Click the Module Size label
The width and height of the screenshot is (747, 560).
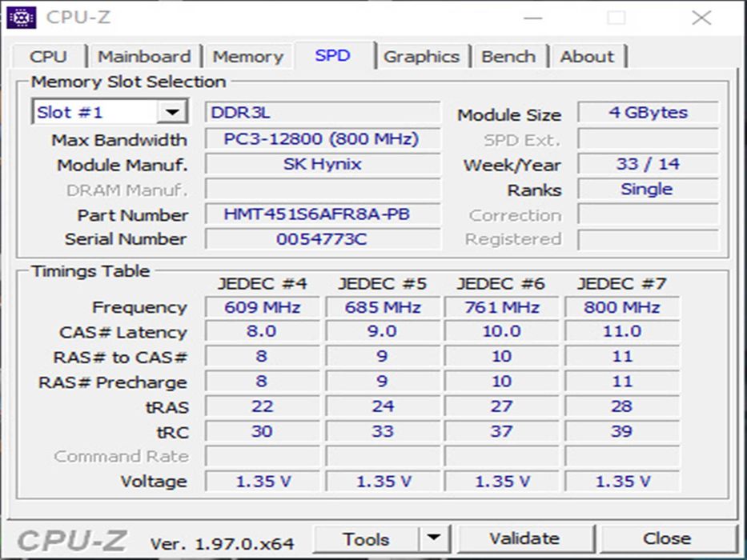coord(509,114)
